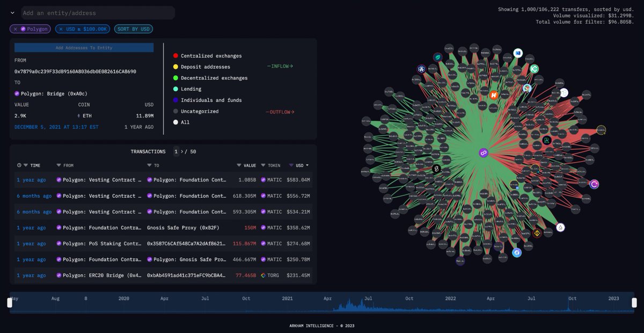The image size is (644, 333).
Task: Go to next transactions page arrow
Action: [182, 151]
